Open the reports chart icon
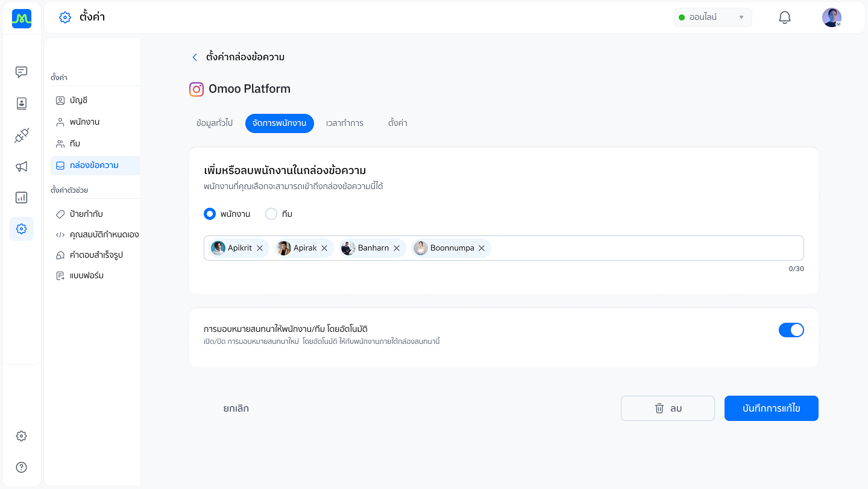Viewport: 868px width, 489px height. [x=22, y=198]
